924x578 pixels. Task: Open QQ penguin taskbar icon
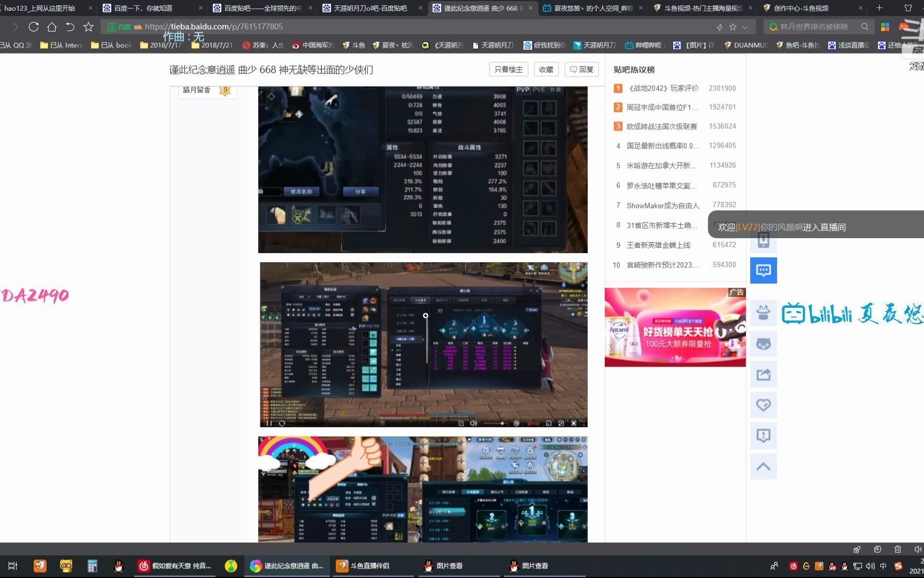point(119,566)
